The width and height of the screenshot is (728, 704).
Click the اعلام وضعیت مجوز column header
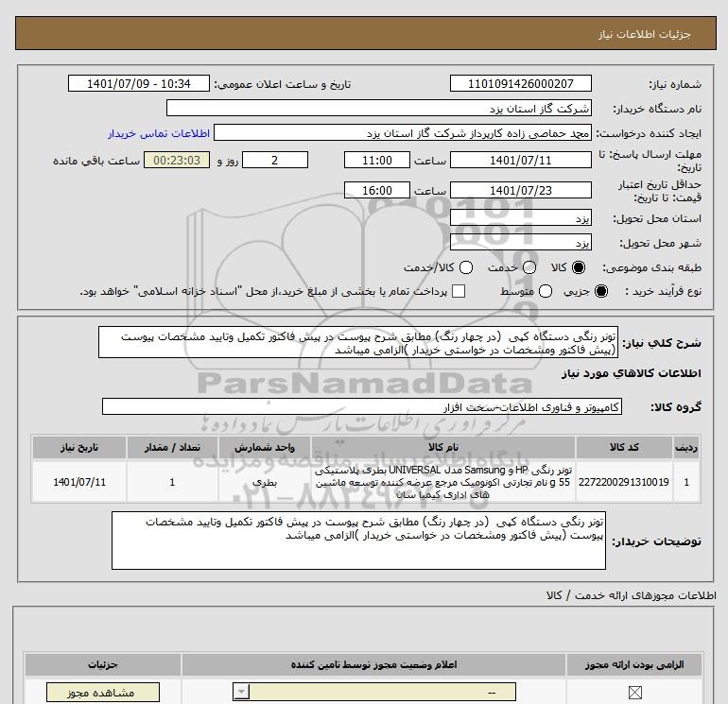(373, 664)
